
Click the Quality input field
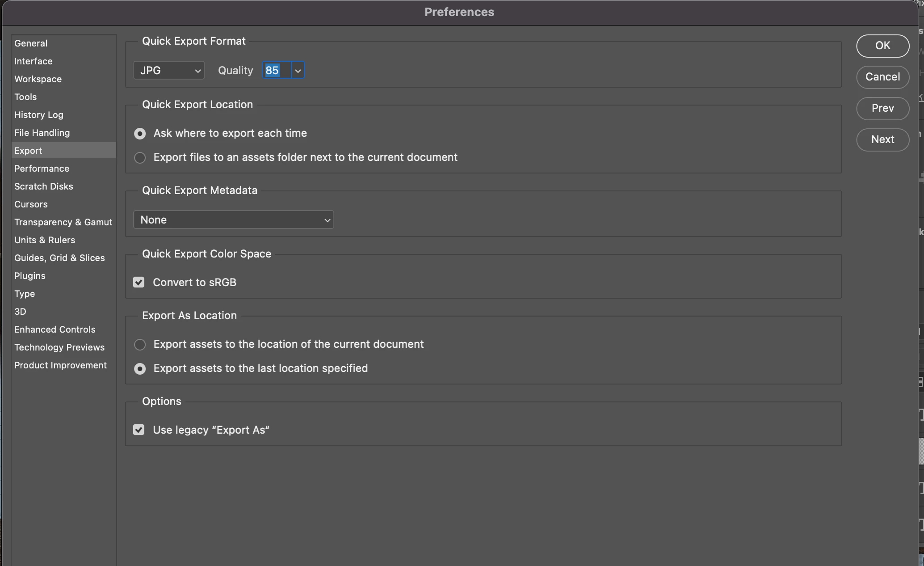coord(277,71)
